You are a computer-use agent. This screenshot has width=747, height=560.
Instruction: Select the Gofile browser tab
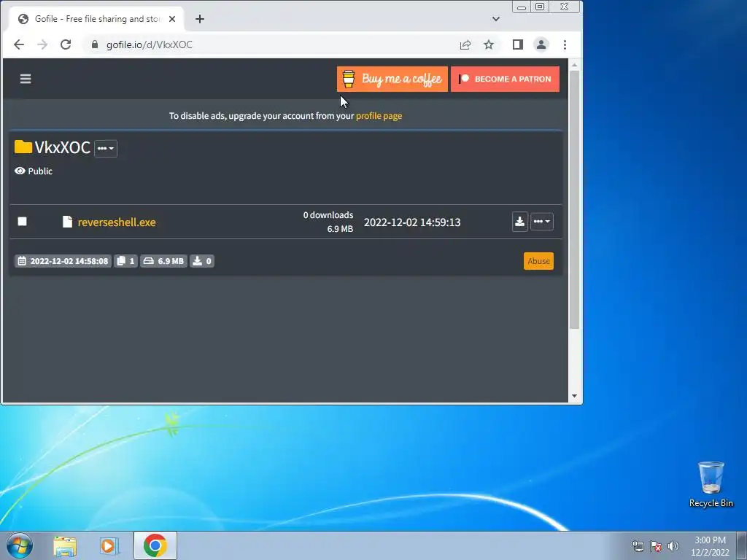(97, 19)
